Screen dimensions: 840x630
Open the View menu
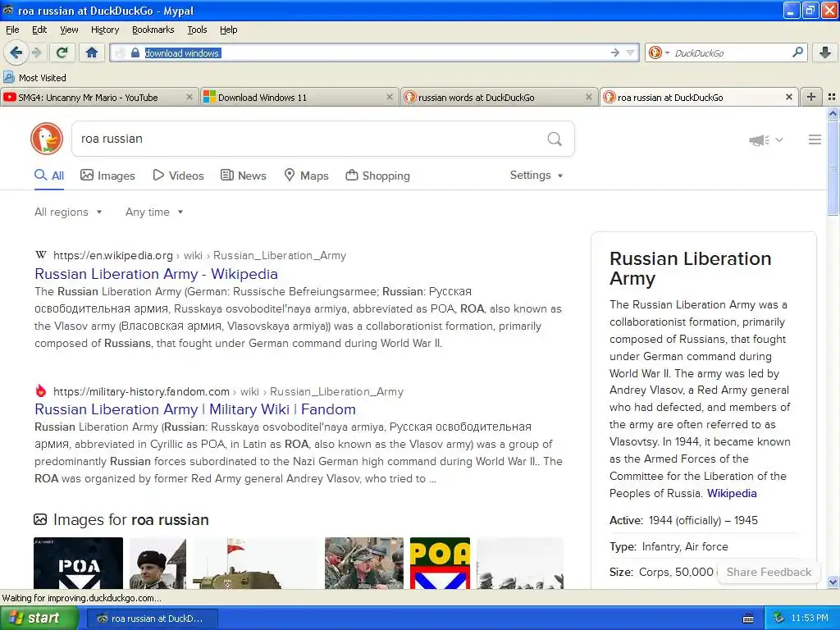click(x=69, y=30)
